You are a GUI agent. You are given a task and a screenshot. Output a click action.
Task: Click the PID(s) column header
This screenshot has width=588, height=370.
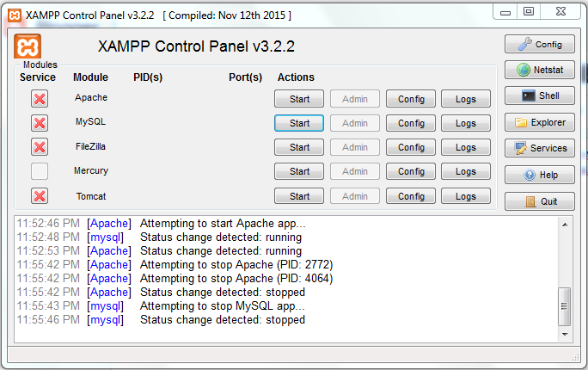(148, 77)
